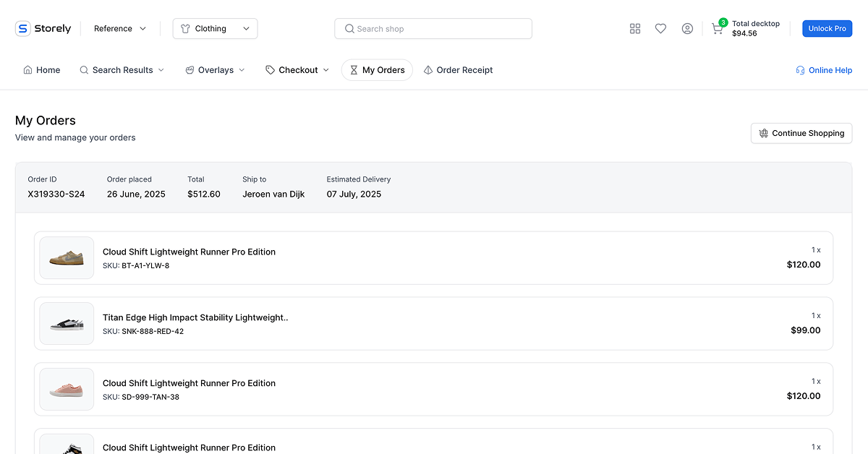Click the Storely brand name
This screenshot has width=868, height=454.
point(53,29)
